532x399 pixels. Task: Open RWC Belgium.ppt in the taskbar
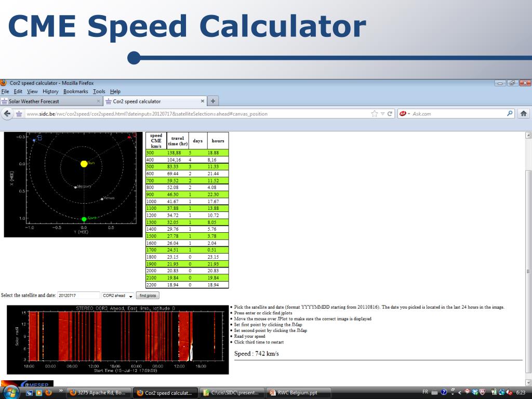299,393
